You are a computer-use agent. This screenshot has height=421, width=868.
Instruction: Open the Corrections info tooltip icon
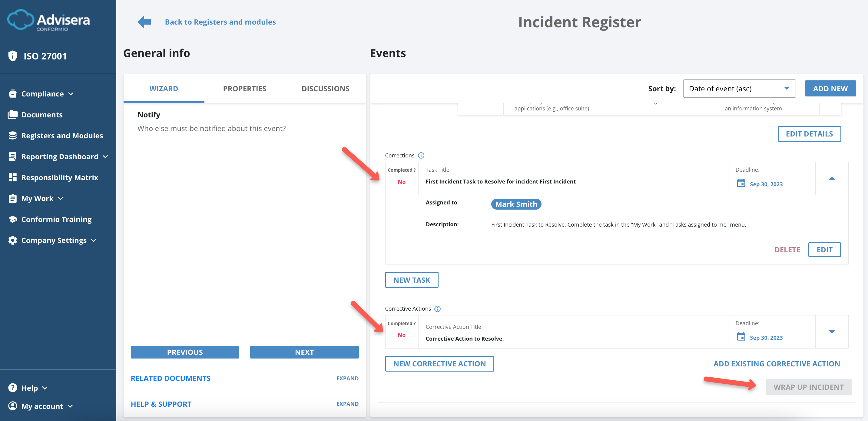(421, 156)
